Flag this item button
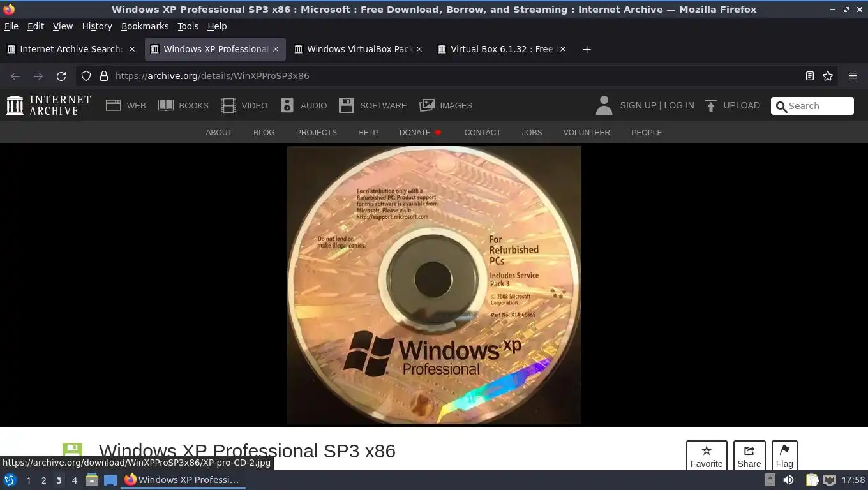This screenshot has height=490, width=868. click(784, 456)
